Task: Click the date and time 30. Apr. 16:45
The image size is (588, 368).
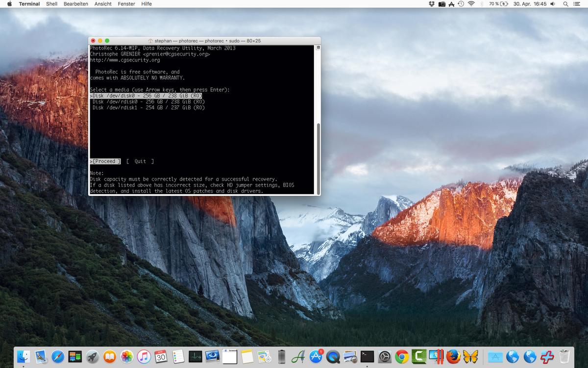Action: [x=530, y=4]
